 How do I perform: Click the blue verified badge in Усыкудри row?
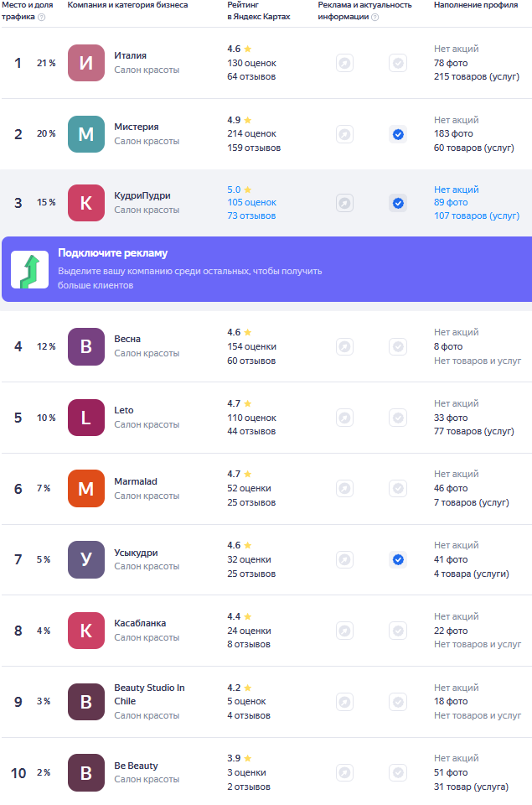tap(398, 559)
